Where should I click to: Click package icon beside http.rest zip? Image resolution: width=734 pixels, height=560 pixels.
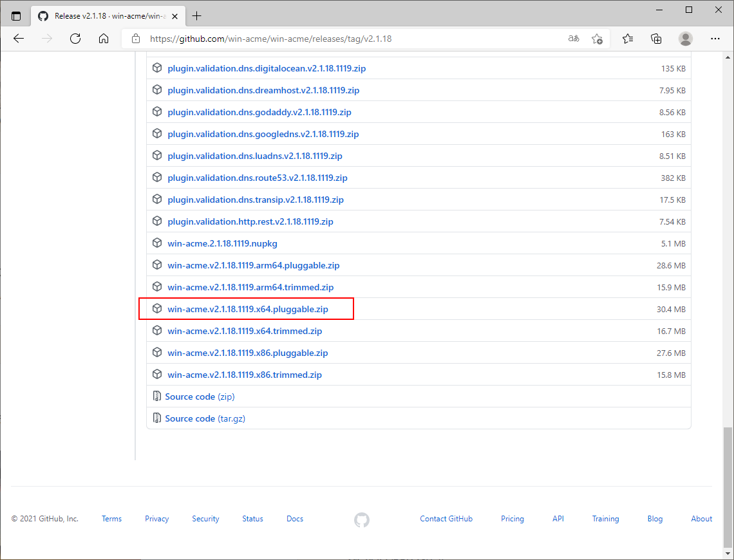157,221
